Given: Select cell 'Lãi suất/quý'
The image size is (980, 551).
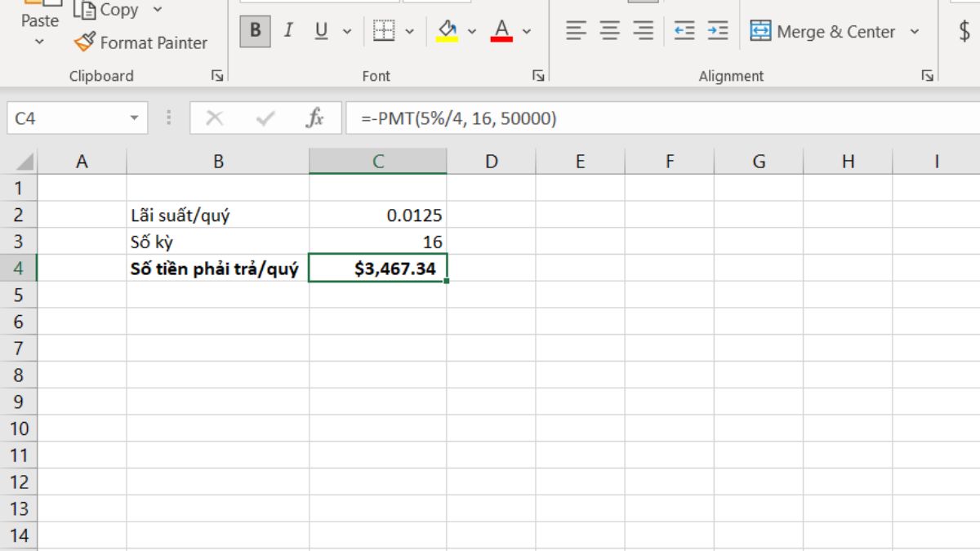Looking at the screenshot, I should coord(218,216).
